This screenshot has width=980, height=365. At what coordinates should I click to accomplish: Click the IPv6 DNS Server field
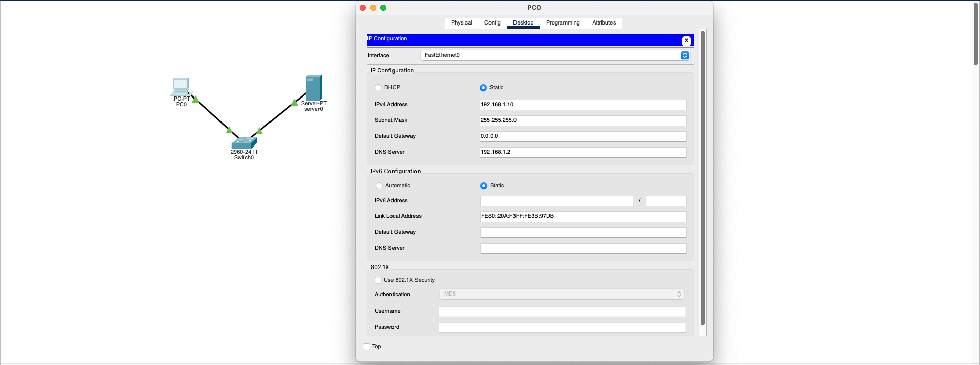583,248
